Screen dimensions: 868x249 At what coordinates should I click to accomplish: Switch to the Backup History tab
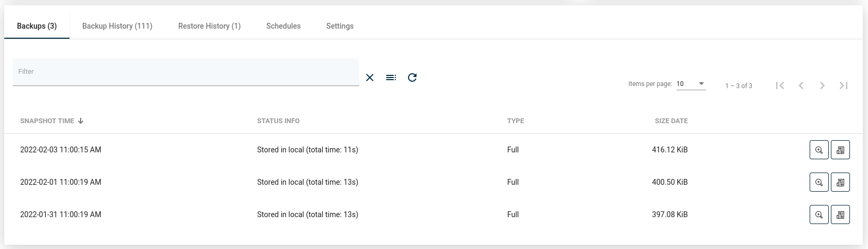pos(117,26)
